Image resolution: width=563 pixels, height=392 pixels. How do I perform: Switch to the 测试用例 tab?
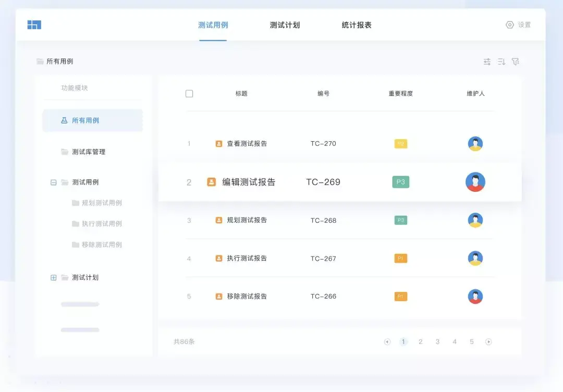[213, 25]
